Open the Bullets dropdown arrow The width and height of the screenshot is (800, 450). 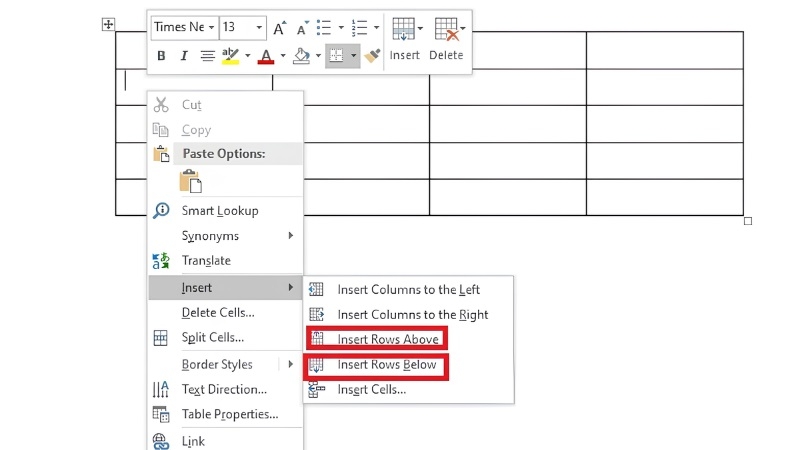coord(341,28)
